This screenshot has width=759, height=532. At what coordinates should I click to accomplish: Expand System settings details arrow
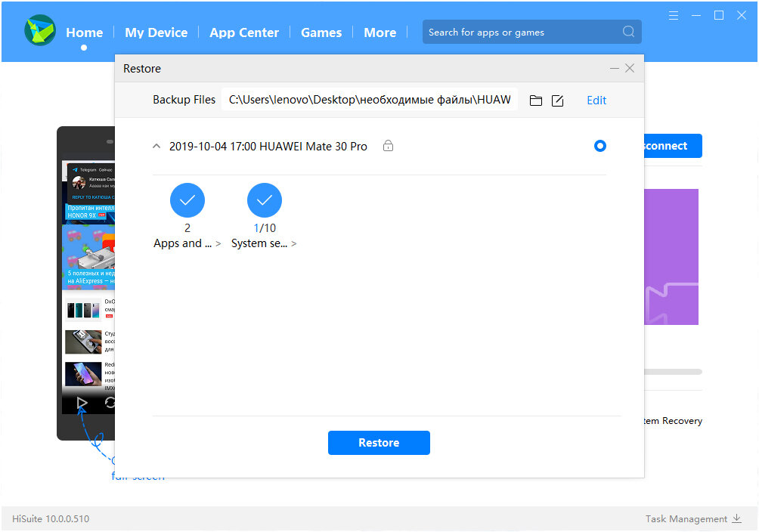point(294,244)
